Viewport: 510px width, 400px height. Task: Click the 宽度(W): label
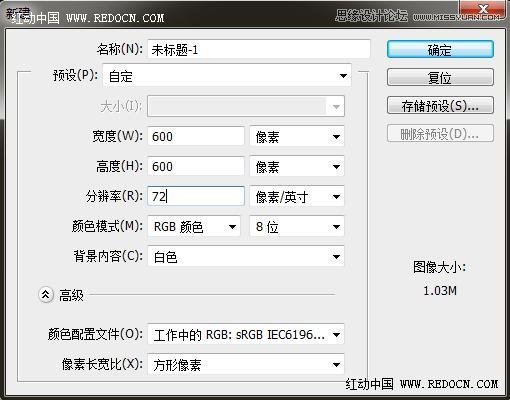click(x=118, y=136)
